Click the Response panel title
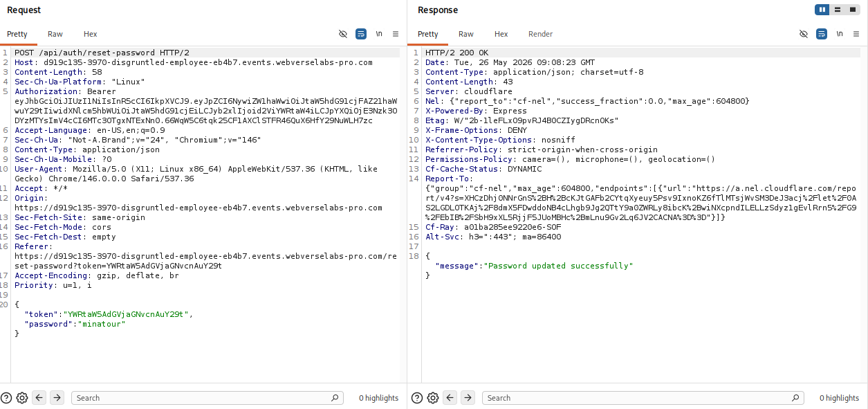The image size is (868, 409). tap(438, 10)
